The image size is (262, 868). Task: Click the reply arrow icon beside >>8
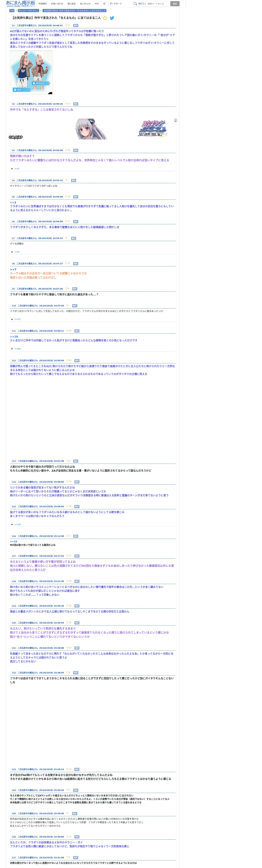[12, 252]
